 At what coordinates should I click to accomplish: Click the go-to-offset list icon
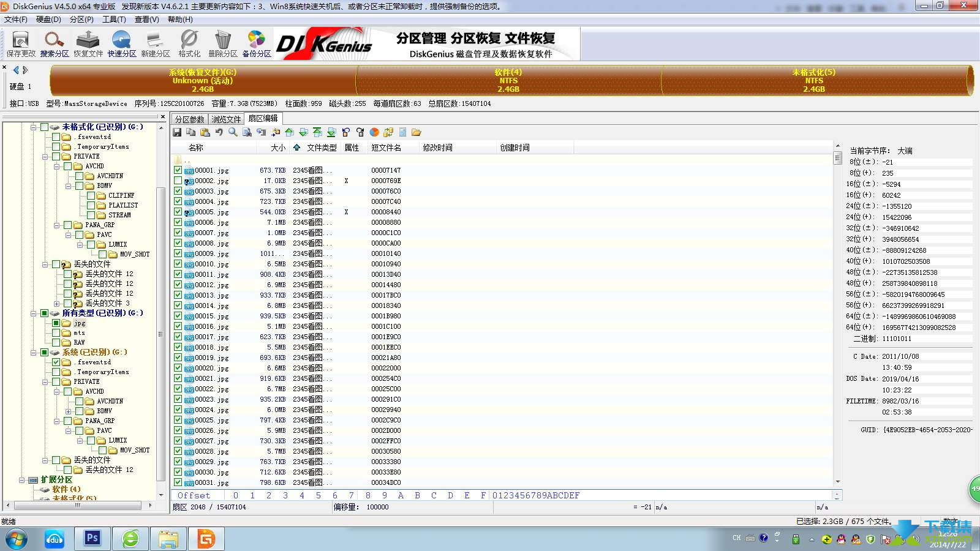click(262, 132)
